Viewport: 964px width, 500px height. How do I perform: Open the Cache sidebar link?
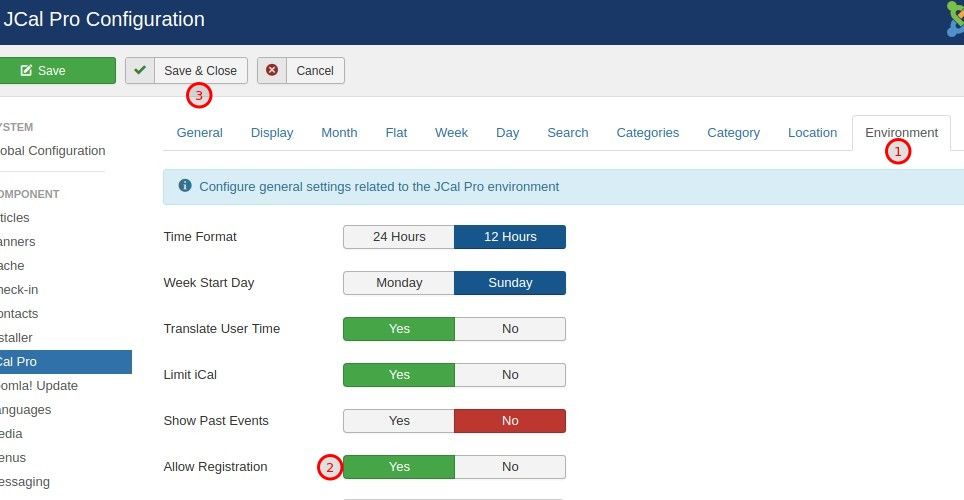pos(12,266)
